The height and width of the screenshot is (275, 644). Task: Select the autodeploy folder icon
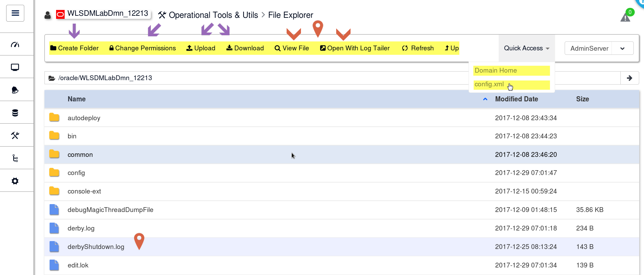54,117
